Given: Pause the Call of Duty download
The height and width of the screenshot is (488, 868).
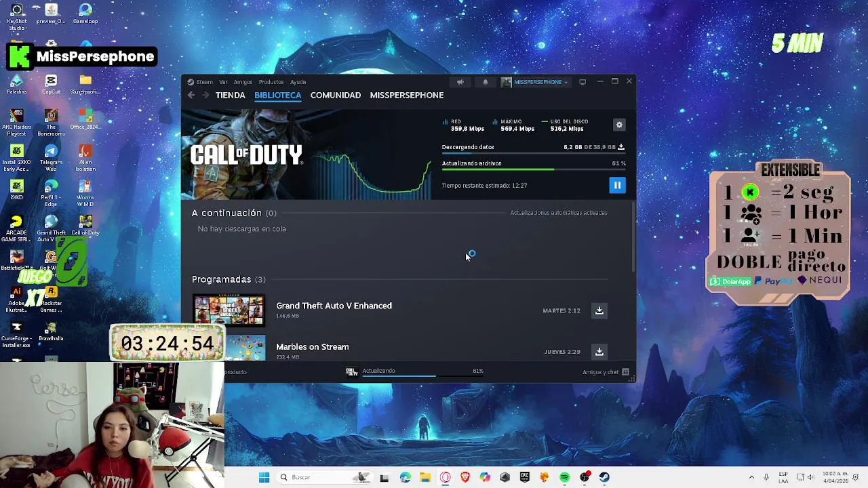Looking at the screenshot, I should tap(617, 185).
